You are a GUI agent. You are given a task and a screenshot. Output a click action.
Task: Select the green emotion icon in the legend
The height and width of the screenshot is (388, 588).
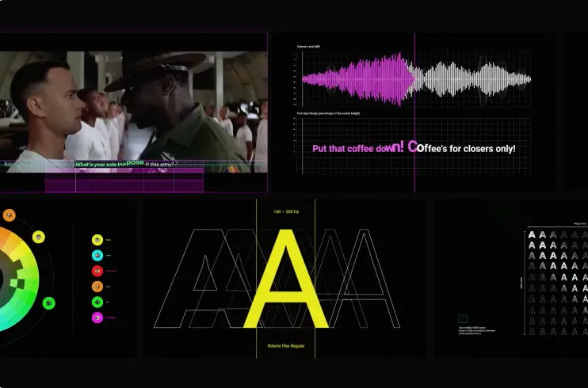(97, 302)
